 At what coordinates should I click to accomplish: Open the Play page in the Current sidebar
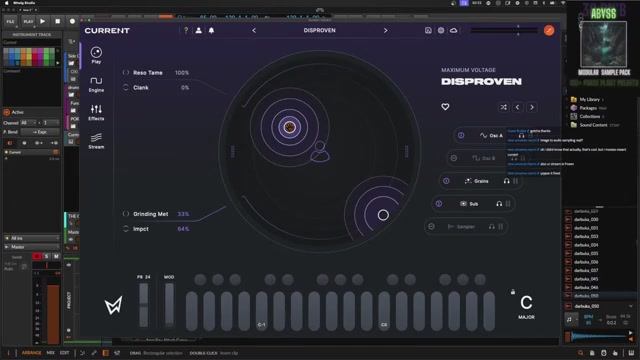point(96,55)
